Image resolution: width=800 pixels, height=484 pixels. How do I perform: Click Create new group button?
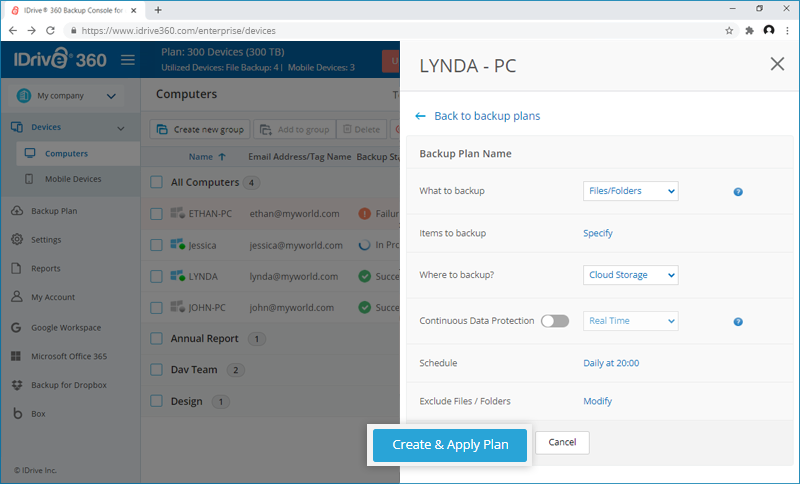tap(200, 130)
